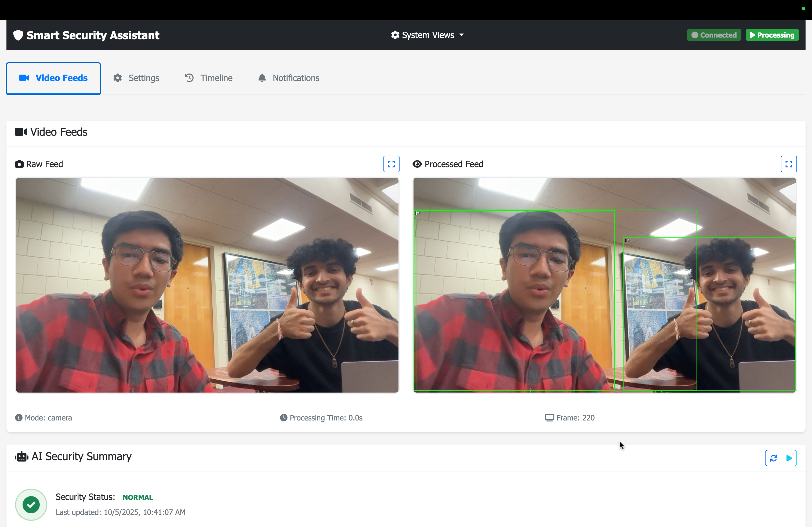Click the robot icon beside AI Security Summary

21,456
